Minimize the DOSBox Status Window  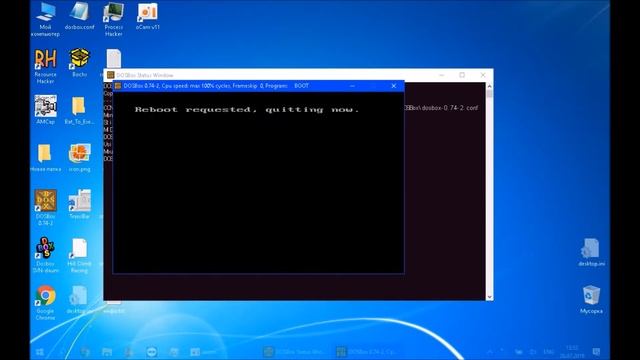click(x=441, y=75)
